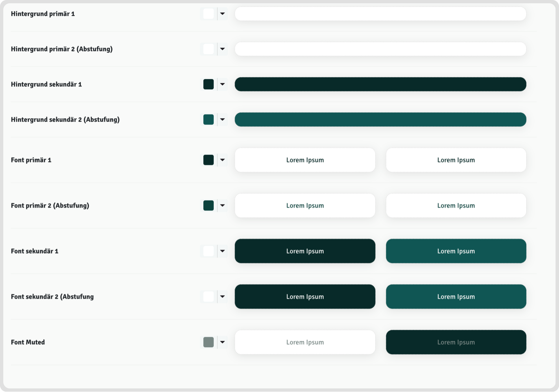The width and height of the screenshot is (559, 392).
Task: Click right Lorem Ipsum preview in Font primär 2
Action: pos(456,206)
